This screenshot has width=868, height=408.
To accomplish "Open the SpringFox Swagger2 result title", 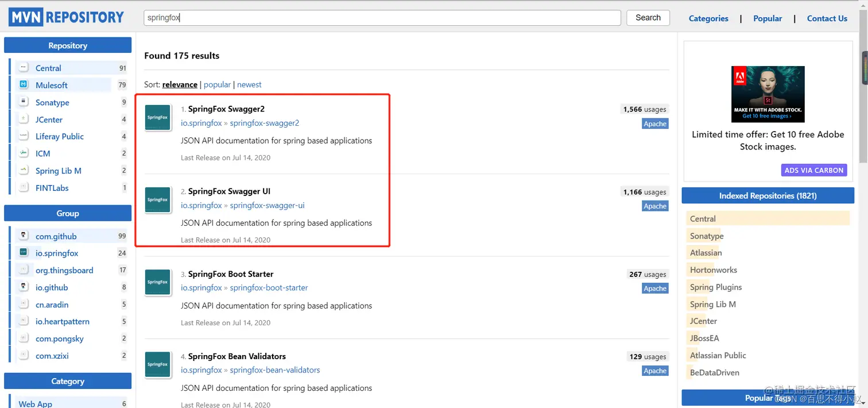I will point(226,109).
